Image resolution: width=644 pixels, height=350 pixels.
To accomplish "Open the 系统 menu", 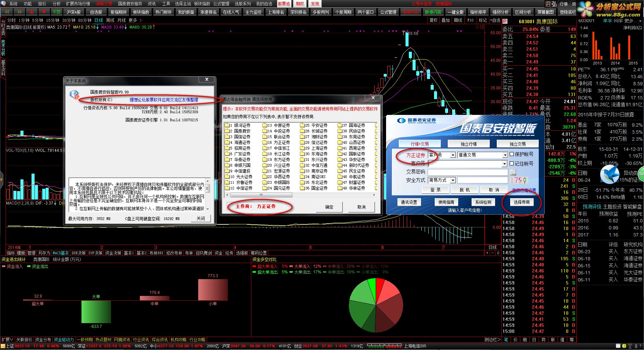I will [13, 4].
